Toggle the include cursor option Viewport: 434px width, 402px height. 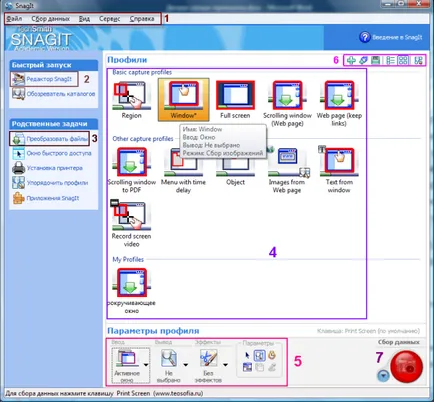click(247, 356)
